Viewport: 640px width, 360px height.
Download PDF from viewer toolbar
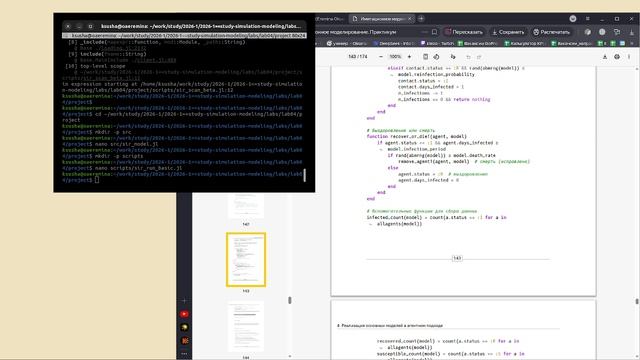[x=605, y=57]
